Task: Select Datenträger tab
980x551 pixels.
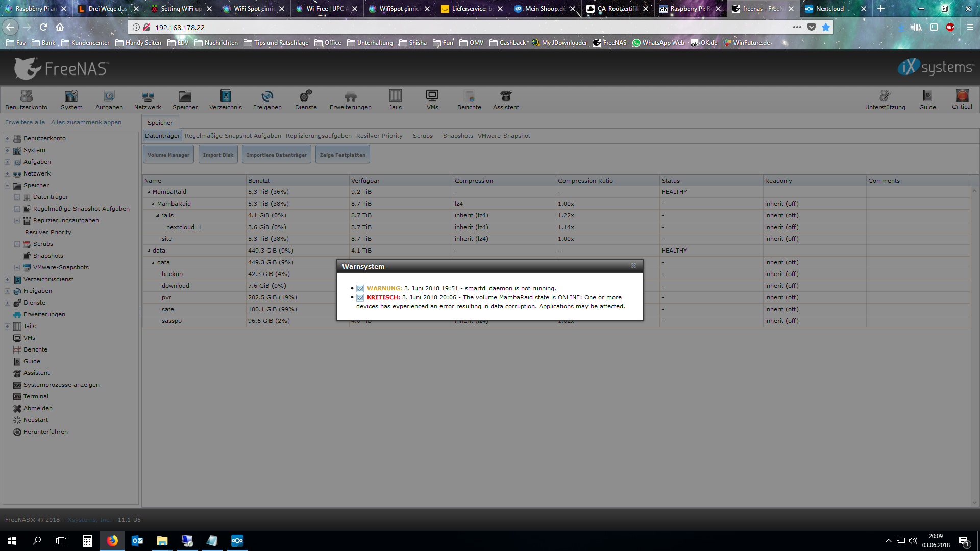Action: point(162,136)
